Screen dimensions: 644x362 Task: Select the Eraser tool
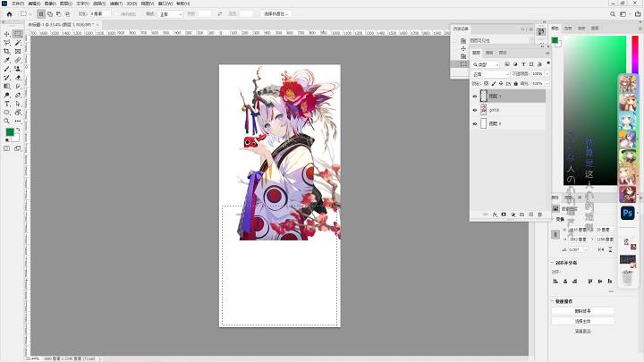(x=18, y=78)
